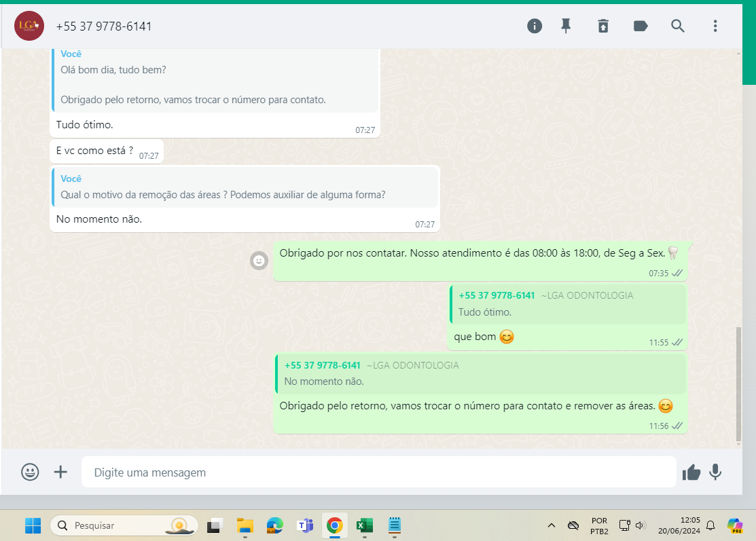Click quoted 'Tudo ótimo.' in green reply

click(x=567, y=305)
